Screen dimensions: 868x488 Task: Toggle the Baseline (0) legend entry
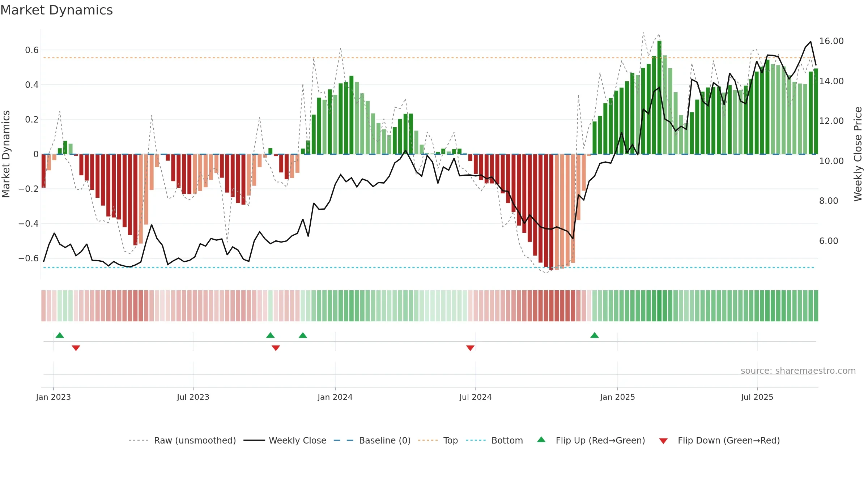click(372, 440)
